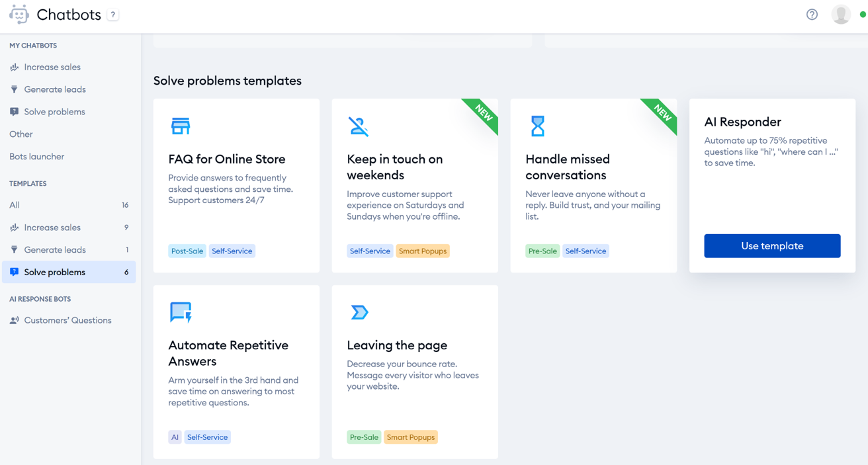Select Bots launcher in the sidebar
The image size is (868, 465).
coord(37,157)
